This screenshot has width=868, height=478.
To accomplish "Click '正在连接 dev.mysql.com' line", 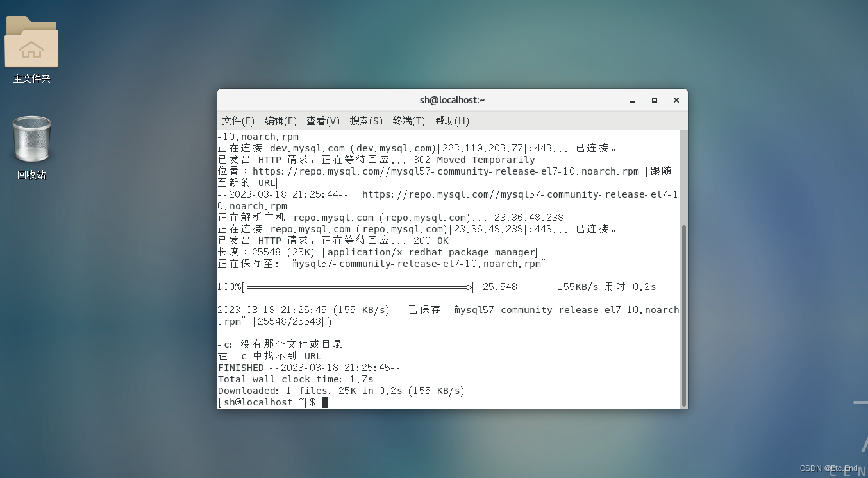I will 417,148.
